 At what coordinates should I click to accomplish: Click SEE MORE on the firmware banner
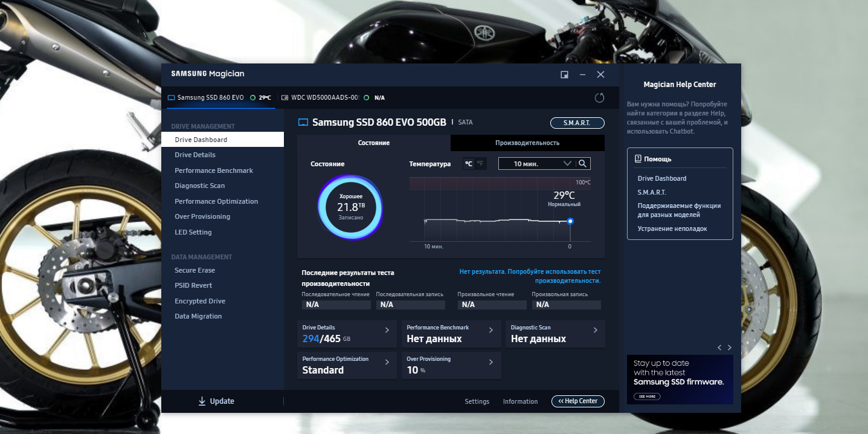[646, 396]
